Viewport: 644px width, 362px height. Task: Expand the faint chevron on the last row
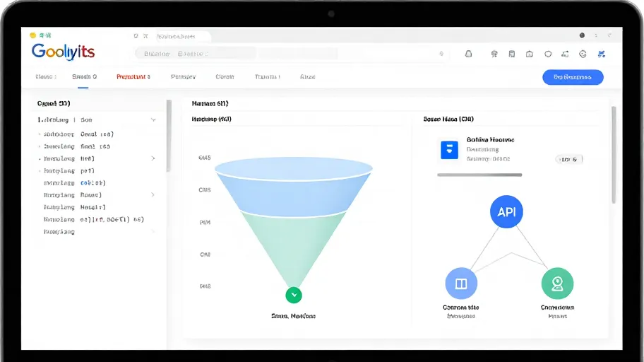[153, 232]
